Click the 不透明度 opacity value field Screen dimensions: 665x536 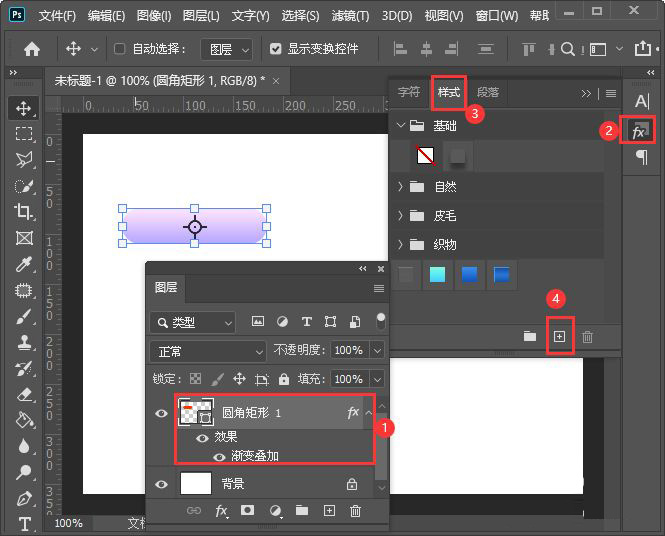point(349,351)
